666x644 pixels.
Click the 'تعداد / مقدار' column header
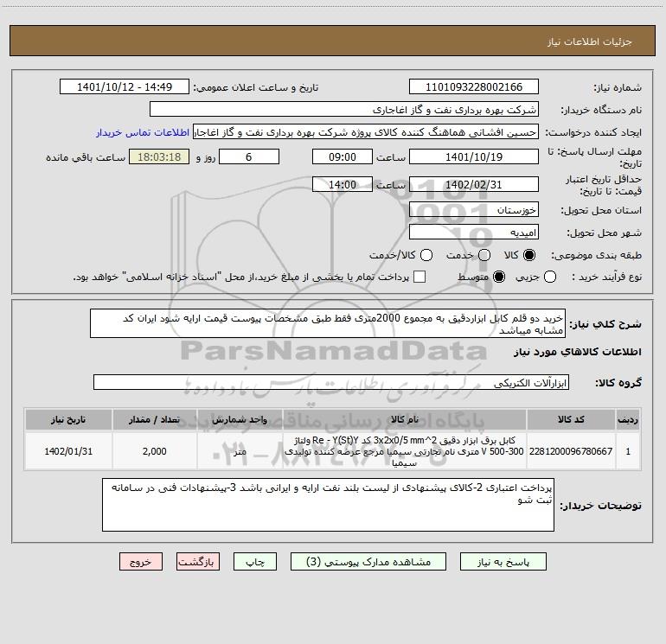(x=154, y=419)
